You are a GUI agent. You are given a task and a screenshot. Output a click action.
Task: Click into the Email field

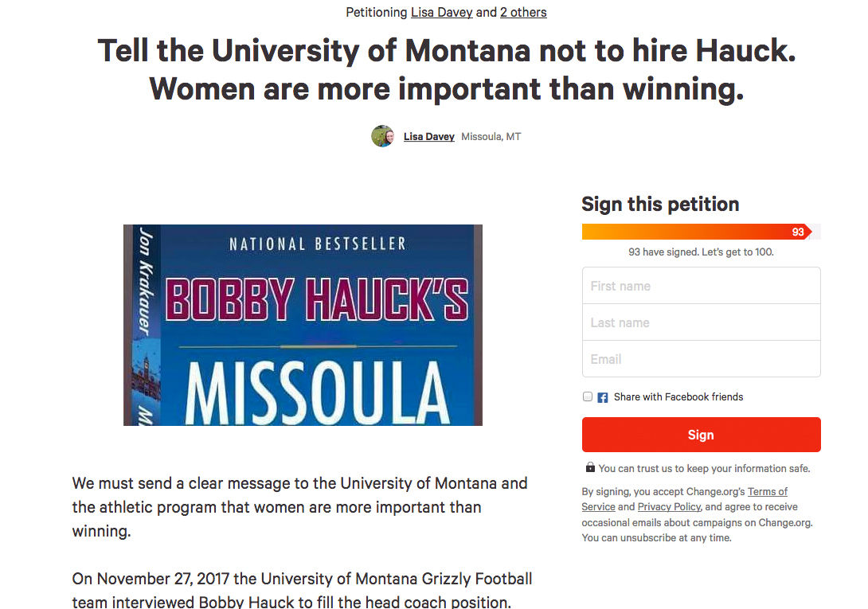[x=701, y=359]
